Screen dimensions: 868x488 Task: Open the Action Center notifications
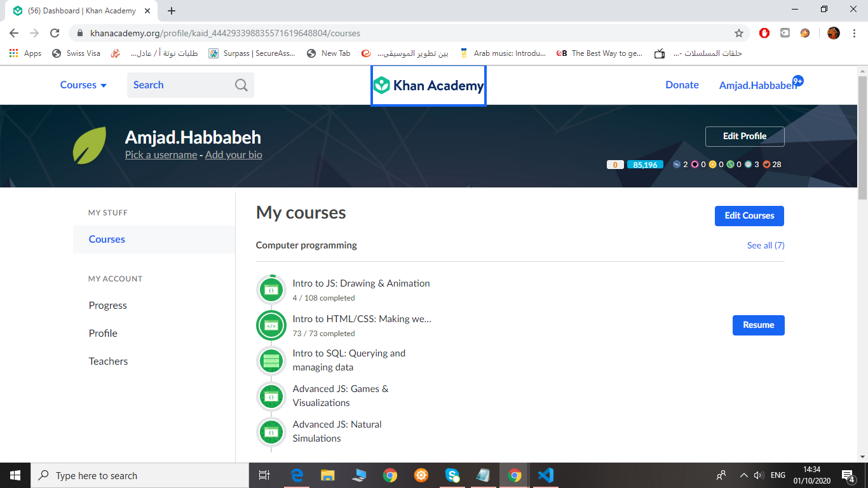coord(848,475)
